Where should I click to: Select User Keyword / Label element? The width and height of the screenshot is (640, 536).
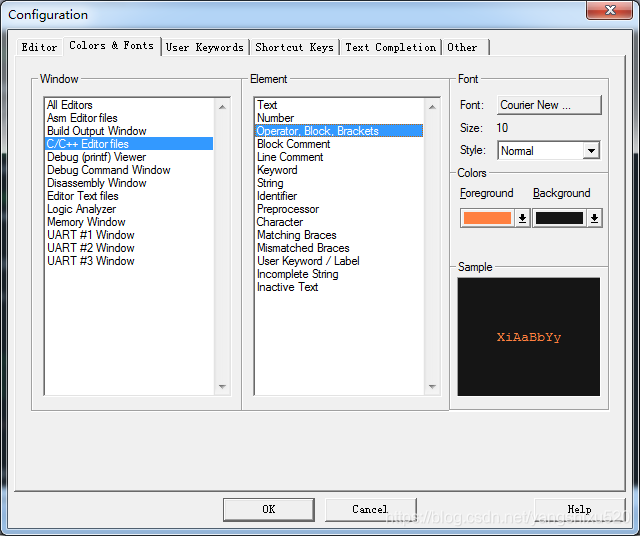(339, 261)
